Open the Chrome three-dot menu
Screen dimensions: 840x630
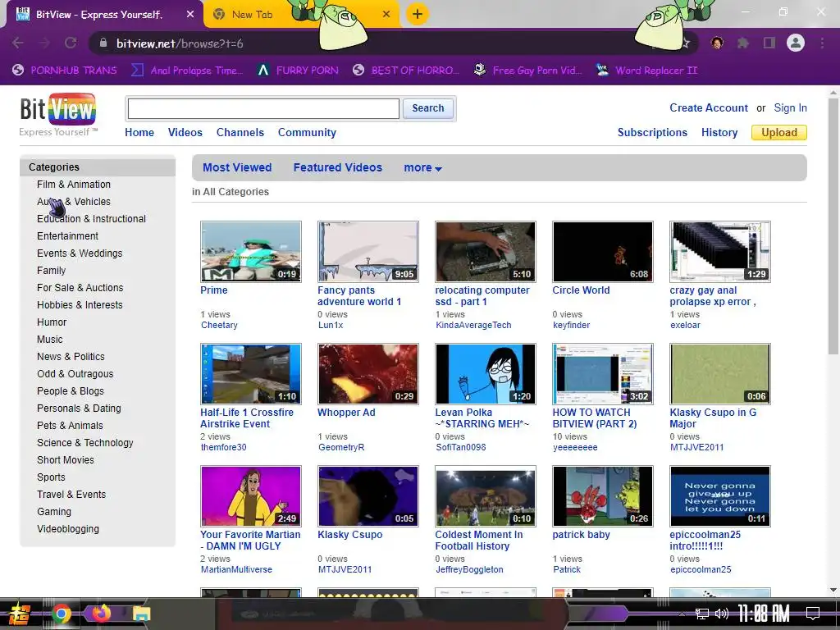[x=822, y=43]
